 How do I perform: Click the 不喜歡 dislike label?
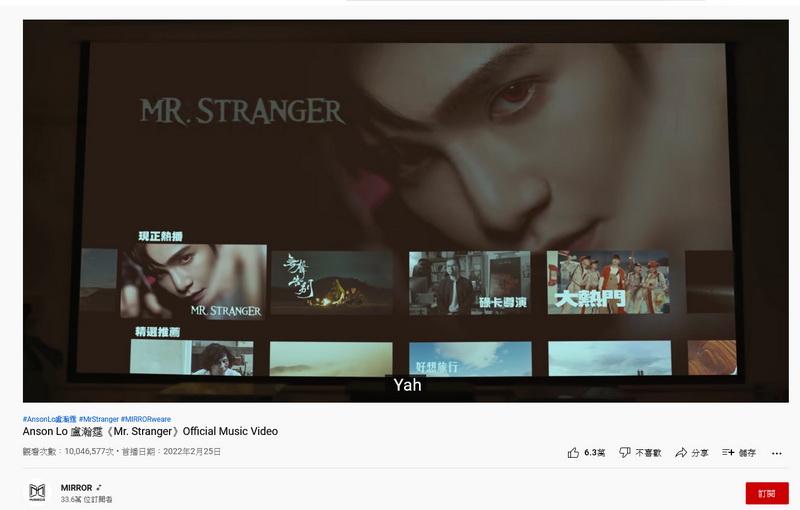648,452
